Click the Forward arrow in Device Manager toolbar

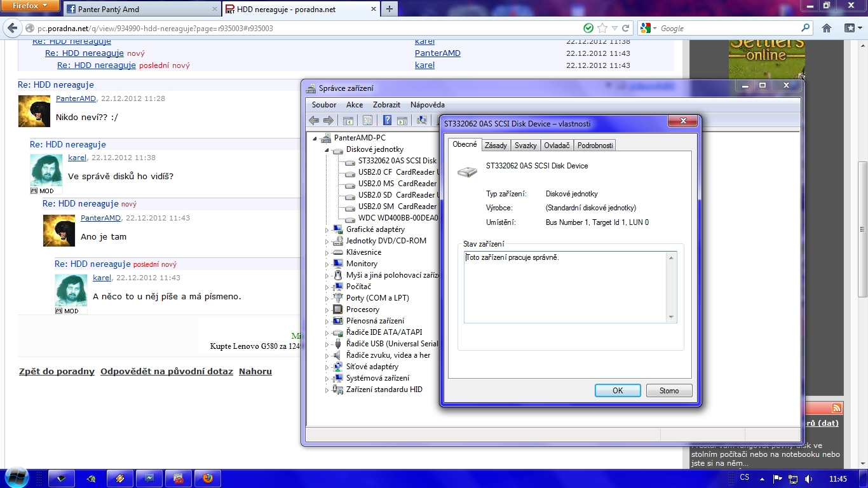329,121
